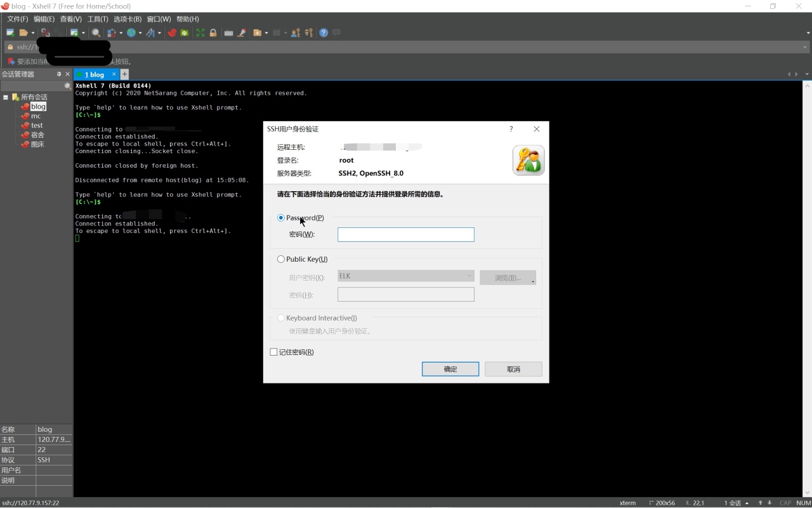Click the chat bubble toolbar icon
The width and height of the screenshot is (812, 508).
pos(337,32)
